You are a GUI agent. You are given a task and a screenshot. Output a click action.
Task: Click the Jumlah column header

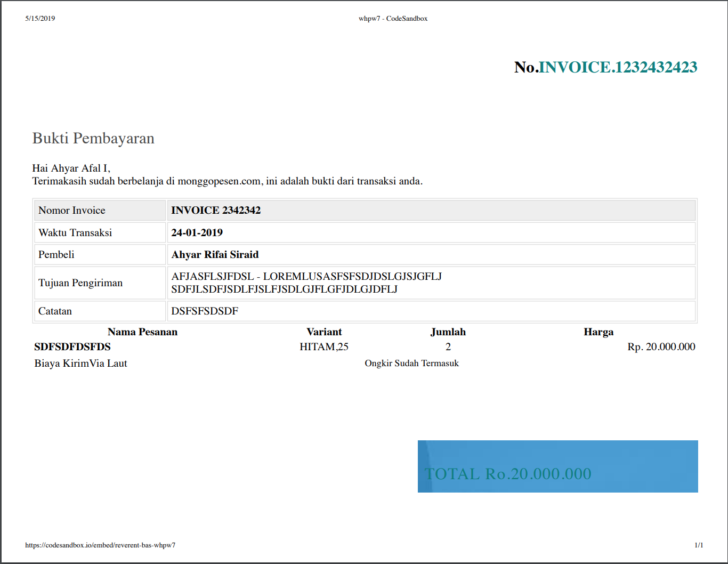tap(448, 332)
